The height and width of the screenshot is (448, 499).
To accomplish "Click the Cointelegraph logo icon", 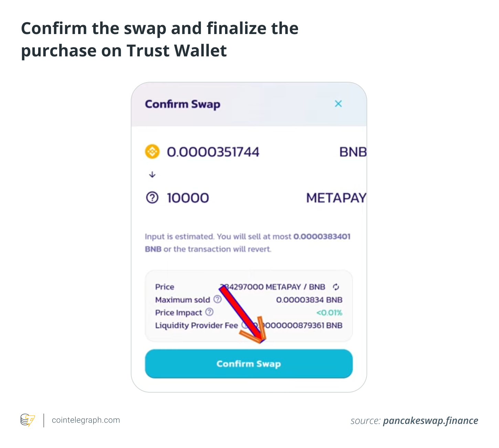I will [x=28, y=420].
